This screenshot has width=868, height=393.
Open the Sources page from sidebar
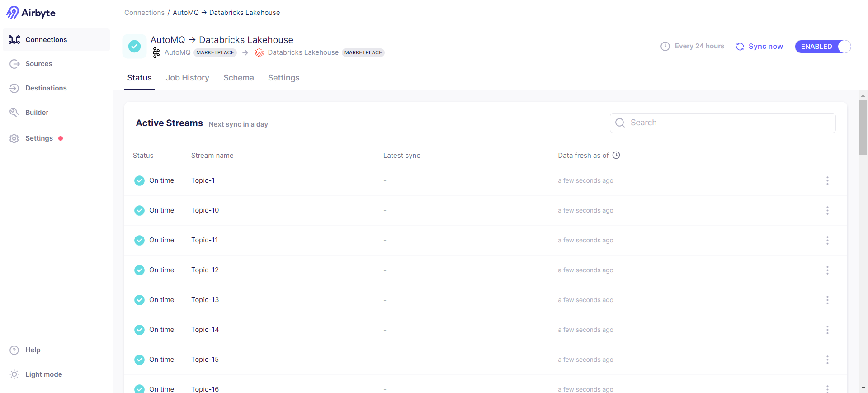[38, 64]
